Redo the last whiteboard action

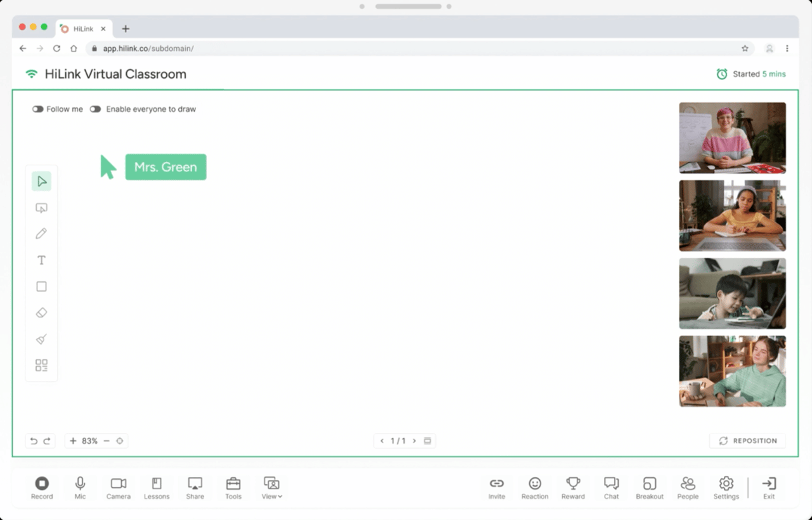coord(47,441)
